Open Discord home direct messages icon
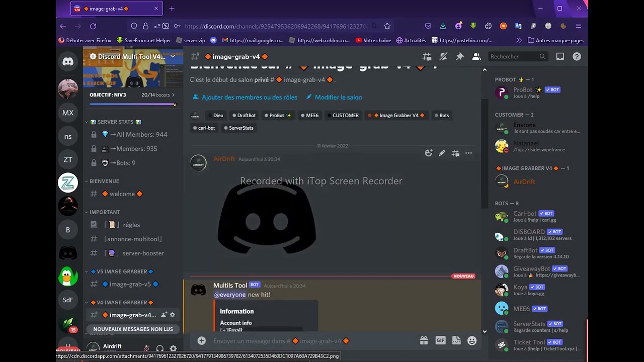Viewport: 644px width, 362px height. click(x=68, y=62)
